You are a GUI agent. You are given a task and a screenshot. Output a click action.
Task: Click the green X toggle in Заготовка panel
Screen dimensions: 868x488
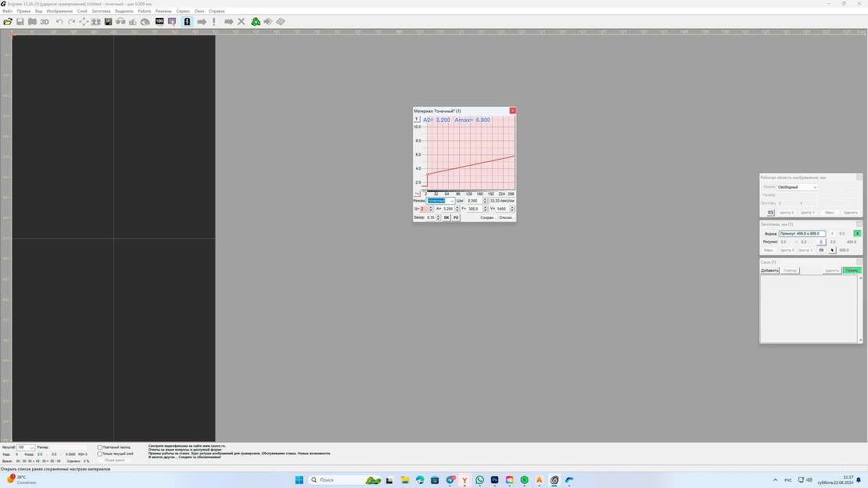pos(857,233)
